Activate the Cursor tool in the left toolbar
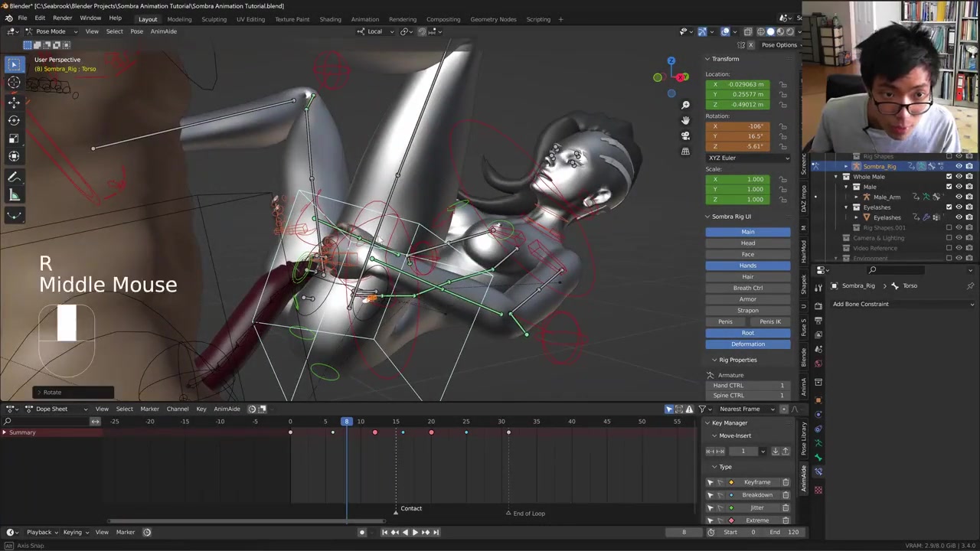The height and width of the screenshot is (551, 980). click(x=14, y=83)
